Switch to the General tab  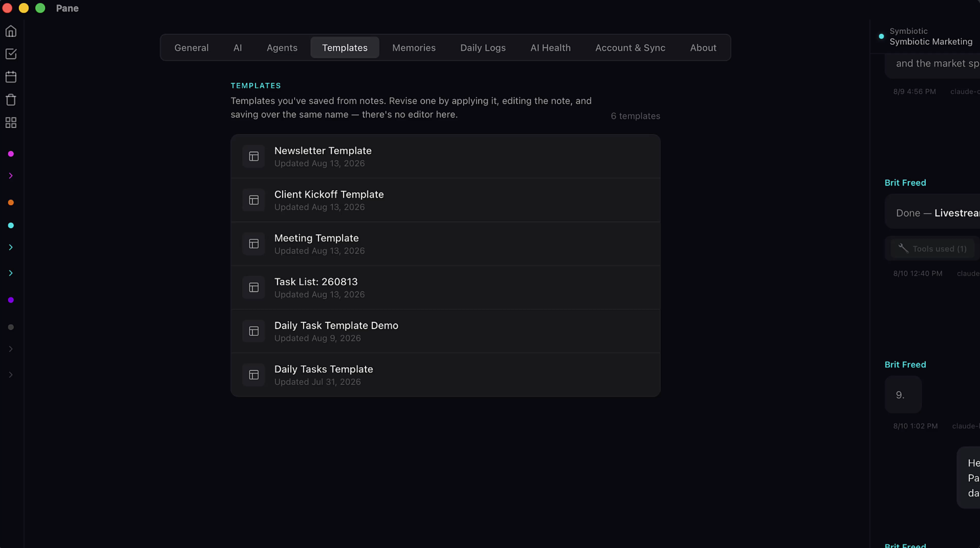[x=191, y=48]
